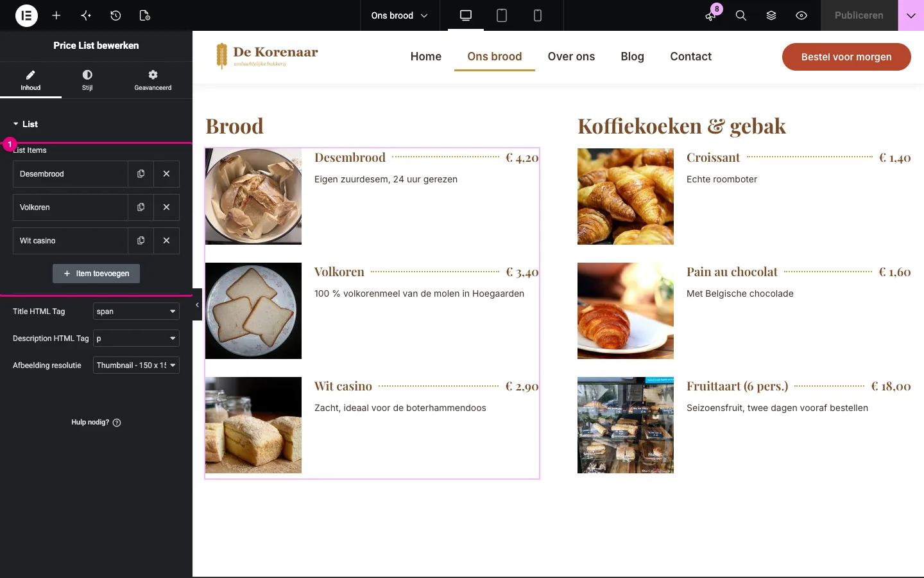Duplicate the Desembrood list item
Viewport: 924px width, 578px height.
coord(141,174)
